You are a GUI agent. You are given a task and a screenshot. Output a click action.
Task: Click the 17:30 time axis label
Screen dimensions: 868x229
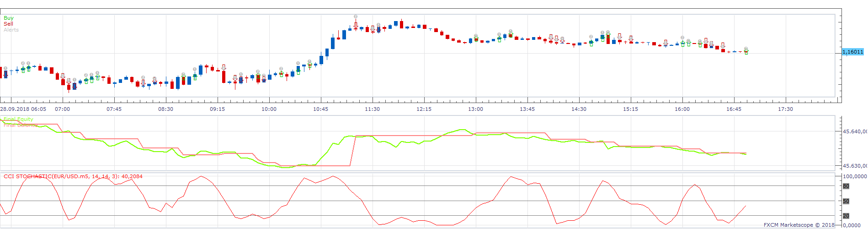click(x=786, y=109)
